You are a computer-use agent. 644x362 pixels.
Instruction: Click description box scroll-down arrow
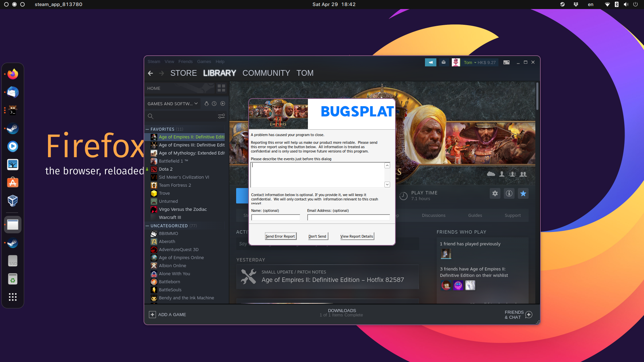coord(387,185)
